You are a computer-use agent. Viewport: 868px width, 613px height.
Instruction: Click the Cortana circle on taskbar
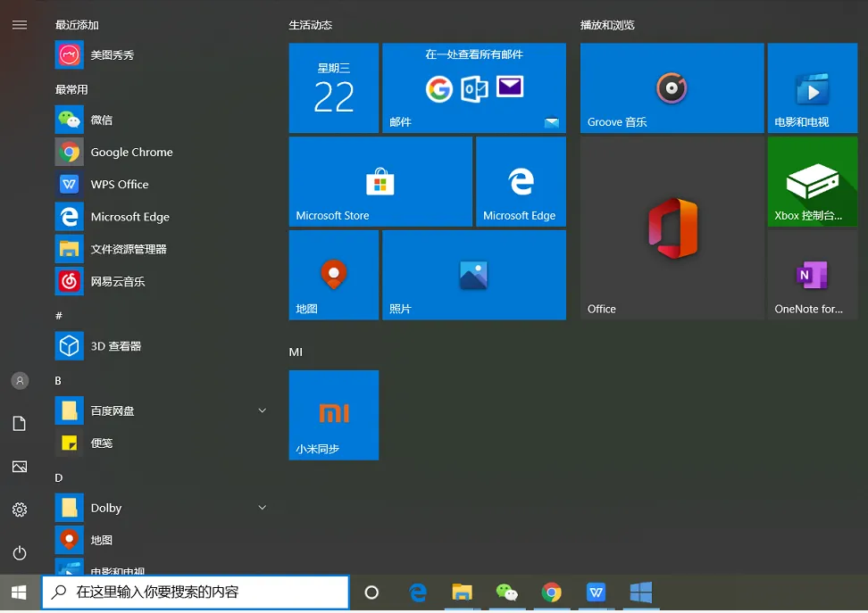click(371, 592)
